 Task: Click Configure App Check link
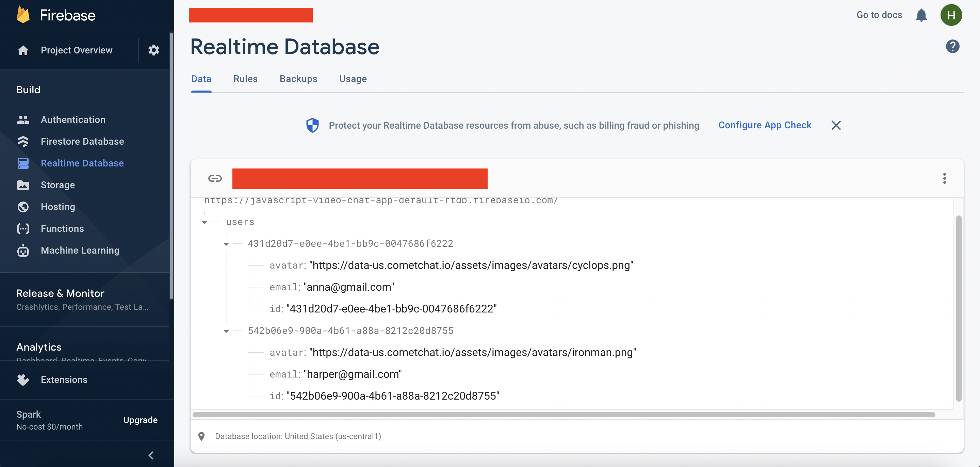(765, 125)
